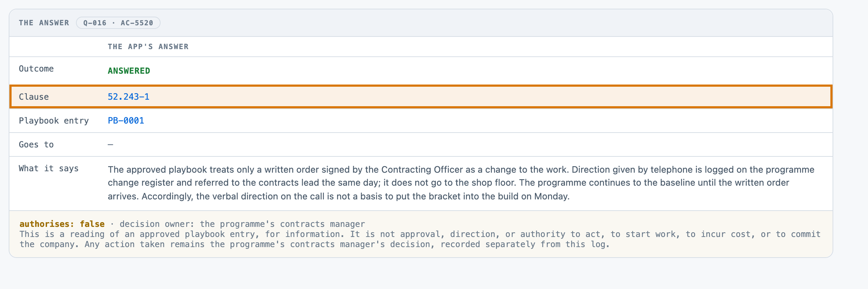868x289 pixels.
Task: Select the decision owner contracts manager text
Action: pos(242,224)
